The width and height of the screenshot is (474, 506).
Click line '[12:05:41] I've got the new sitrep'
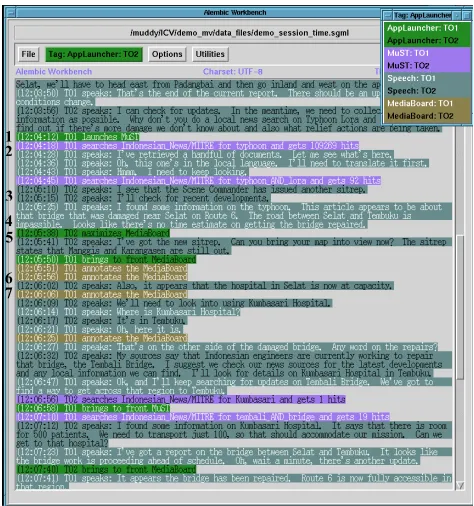[x=234, y=246]
